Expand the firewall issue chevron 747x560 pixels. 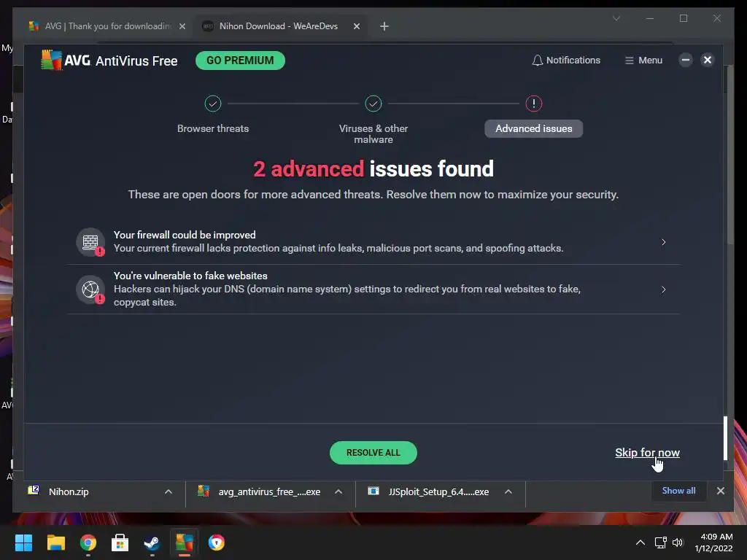tap(664, 242)
